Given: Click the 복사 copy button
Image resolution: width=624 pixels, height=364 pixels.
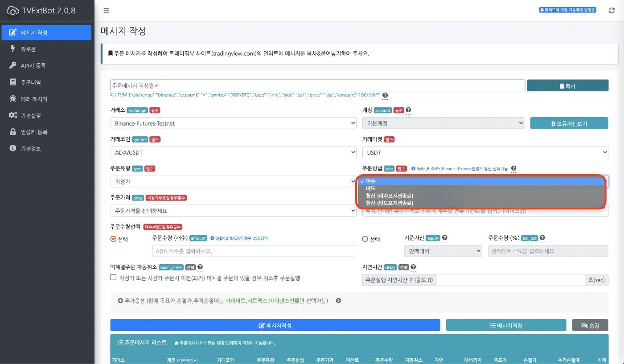Looking at the screenshot, I should pos(567,86).
